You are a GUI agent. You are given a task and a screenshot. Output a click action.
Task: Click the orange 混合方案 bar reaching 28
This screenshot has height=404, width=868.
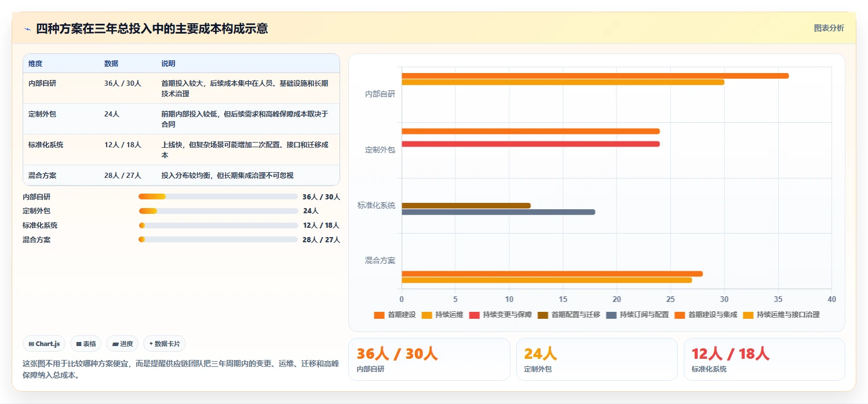(552, 274)
